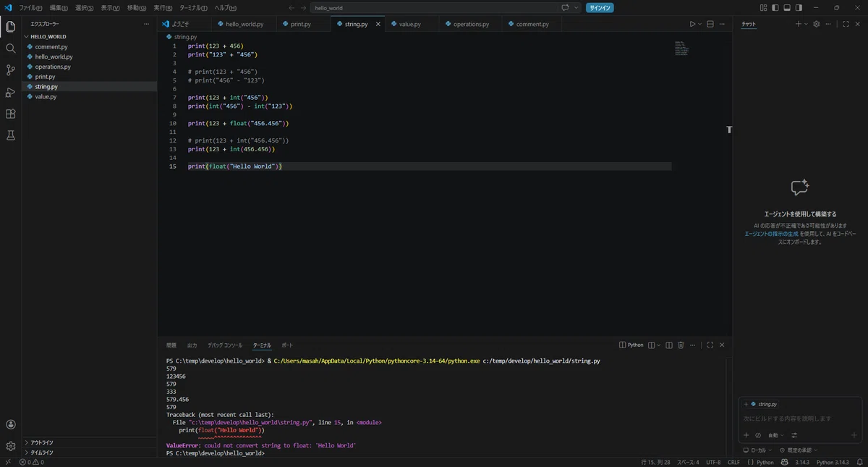This screenshot has height=467, width=868.
Task: Open the Search view in the activity bar
Action: [x=10, y=49]
